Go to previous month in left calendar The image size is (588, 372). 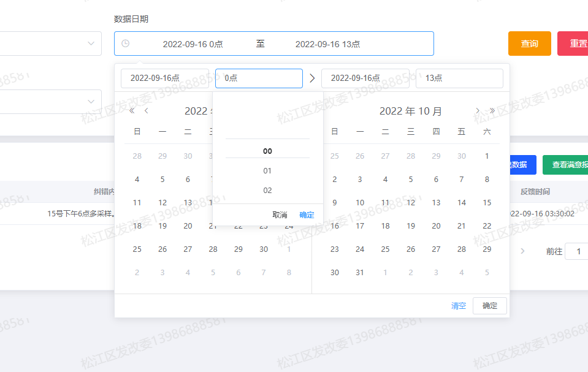[x=147, y=111]
